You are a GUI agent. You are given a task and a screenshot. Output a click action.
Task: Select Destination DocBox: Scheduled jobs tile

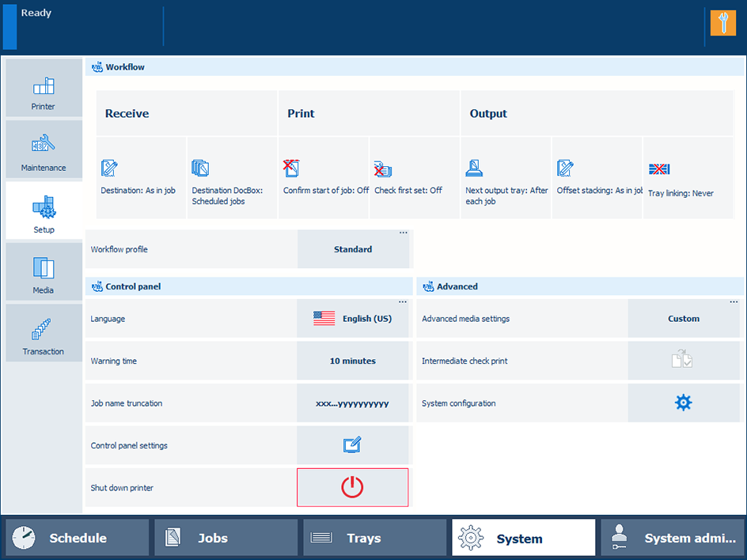pyautogui.click(x=232, y=178)
